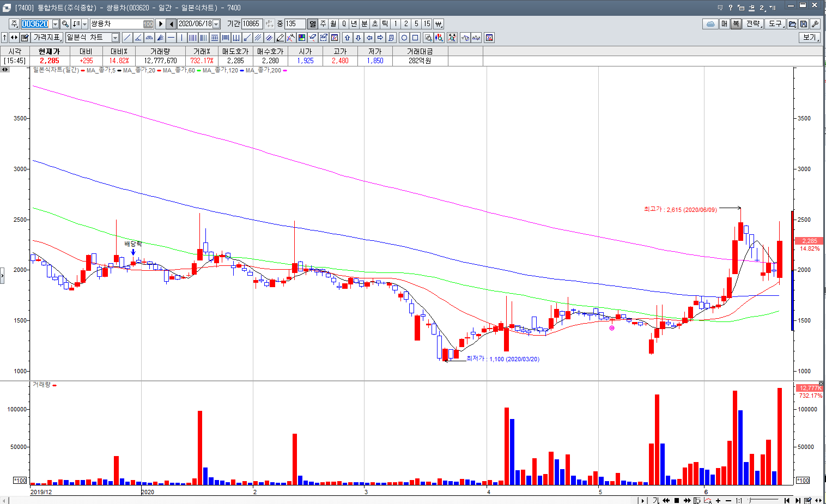Jump to chart start button
The height and width of the screenshot is (504, 826).
787,500
